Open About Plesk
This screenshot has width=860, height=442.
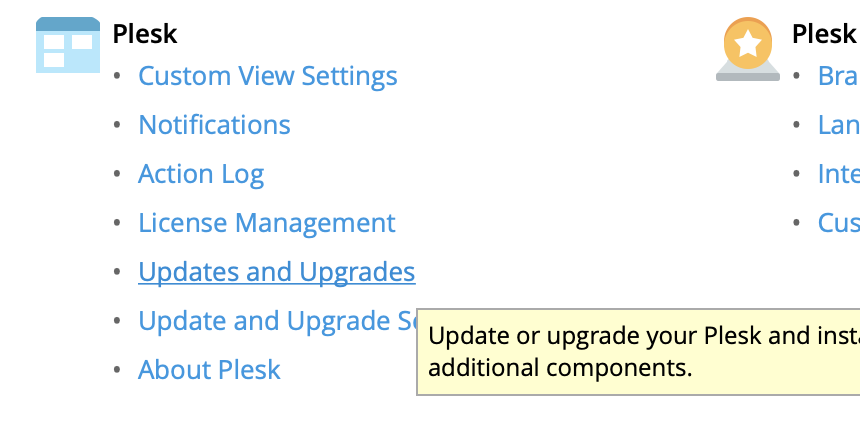[x=209, y=370]
